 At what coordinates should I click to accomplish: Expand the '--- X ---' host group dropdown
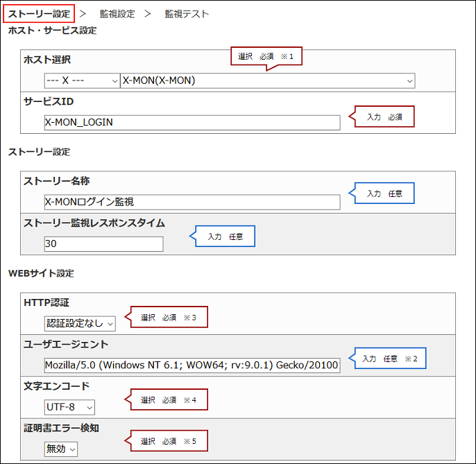pyautogui.click(x=82, y=80)
